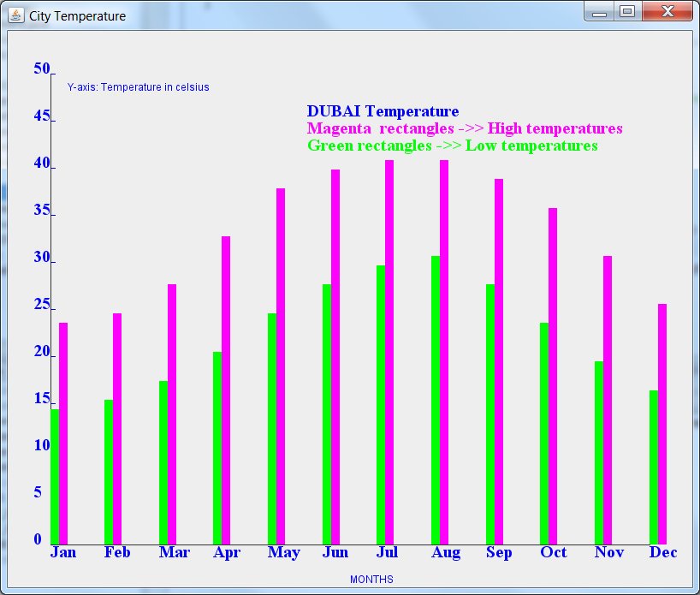Image resolution: width=700 pixels, height=595 pixels.
Task: Click the Y-axis temperature in celsius label
Action: click(138, 87)
